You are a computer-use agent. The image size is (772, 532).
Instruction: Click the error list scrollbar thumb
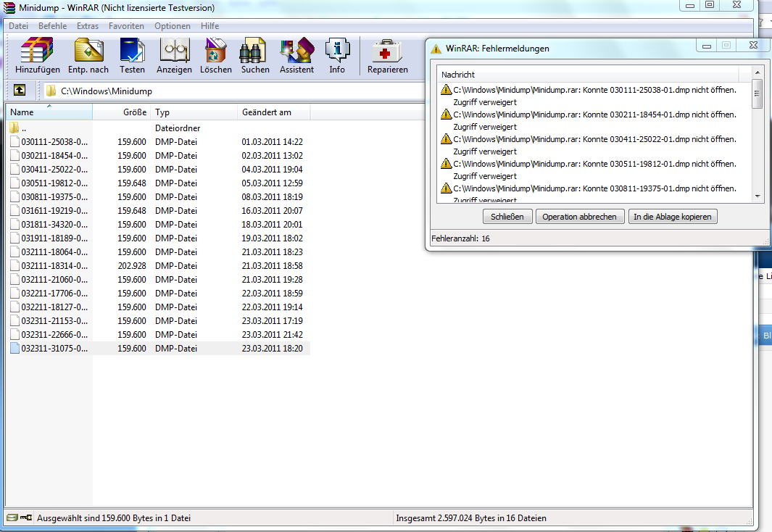point(758,93)
